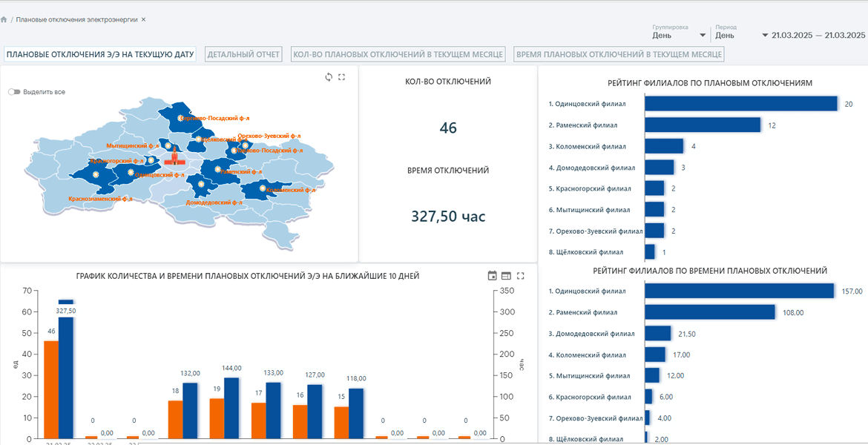Select the Щёлковский ф-л map marker
The width and height of the screenshot is (868, 445).
click(x=198, y=139)
